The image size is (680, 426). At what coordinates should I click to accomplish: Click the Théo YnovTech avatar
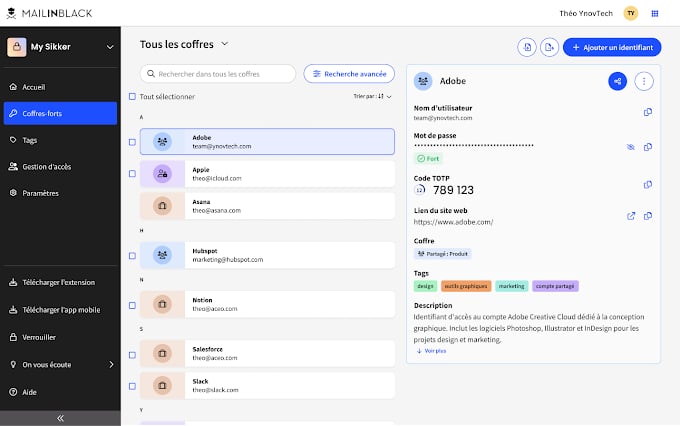[631, 13]
